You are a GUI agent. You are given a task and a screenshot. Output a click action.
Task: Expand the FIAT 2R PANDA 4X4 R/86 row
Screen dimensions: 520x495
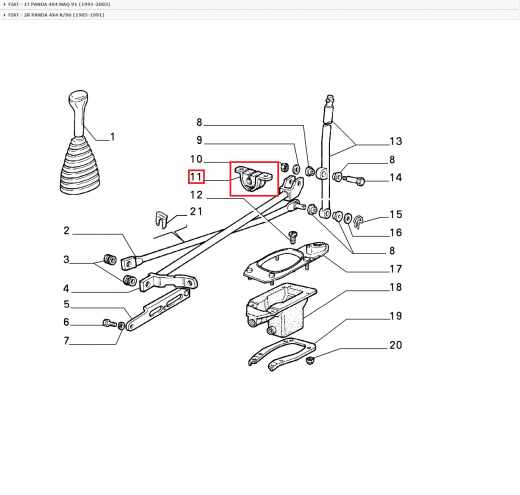[x=260, y=15]
